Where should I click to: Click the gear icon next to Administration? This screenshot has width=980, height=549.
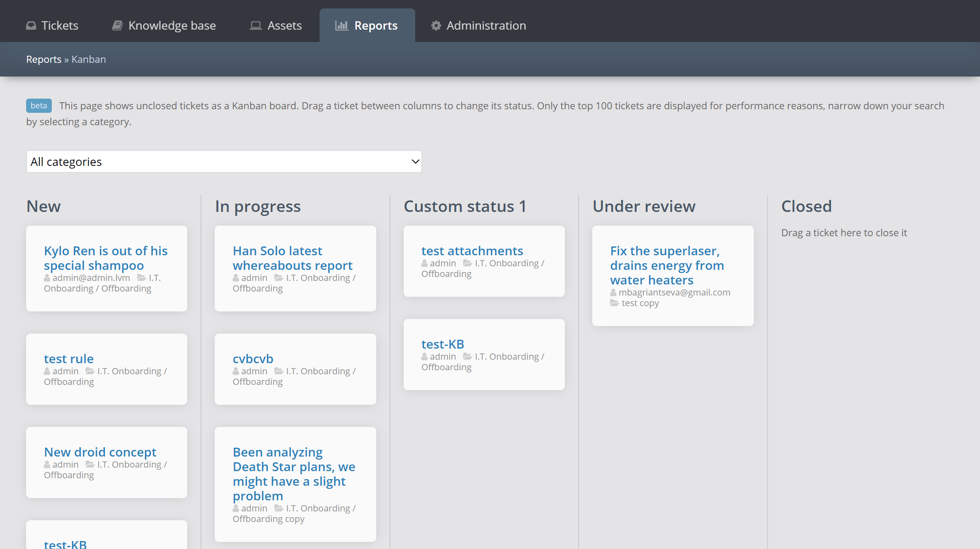click(x=436, y=26)
